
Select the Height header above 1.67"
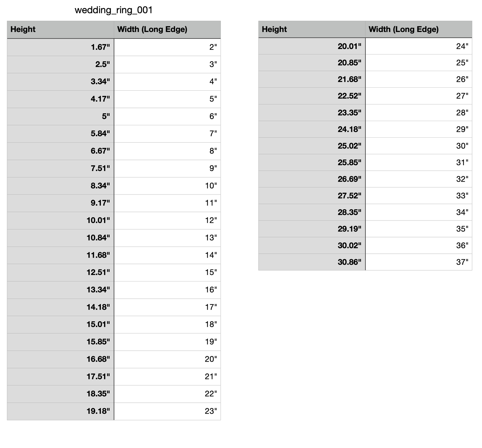pyautogui.click(x=60, y=29)
